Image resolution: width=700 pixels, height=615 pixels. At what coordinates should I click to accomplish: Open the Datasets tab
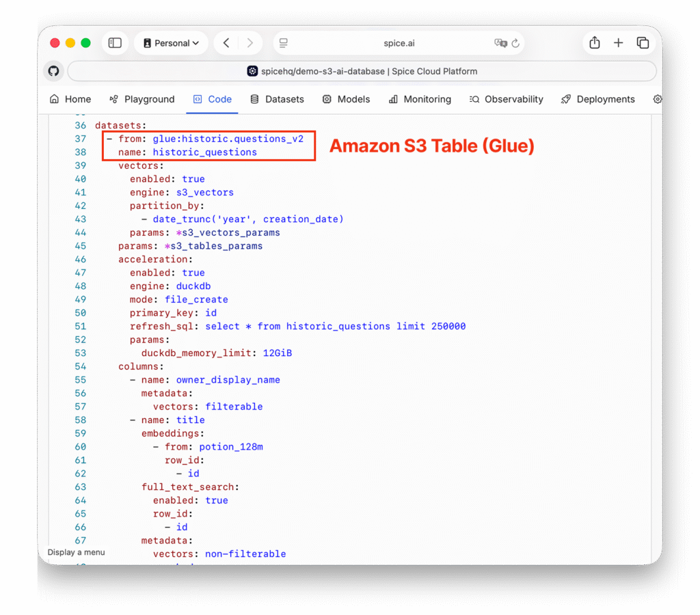[x=277, y=99]
